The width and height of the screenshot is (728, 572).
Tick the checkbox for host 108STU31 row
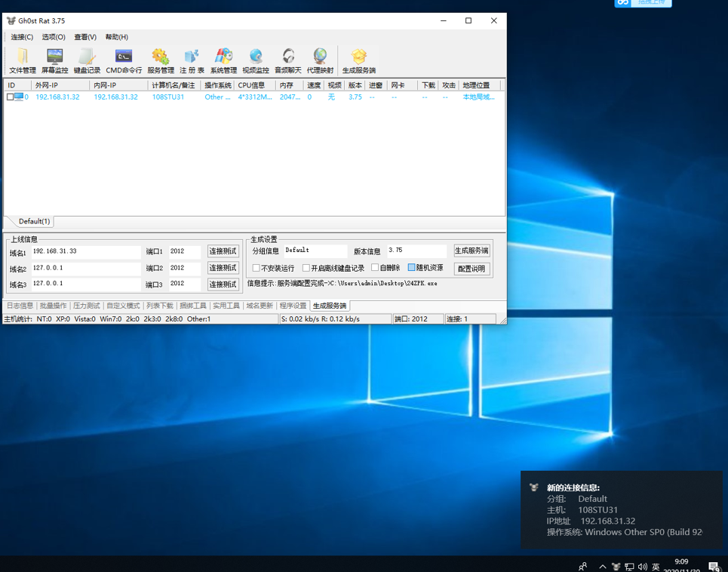pos(11,97)
